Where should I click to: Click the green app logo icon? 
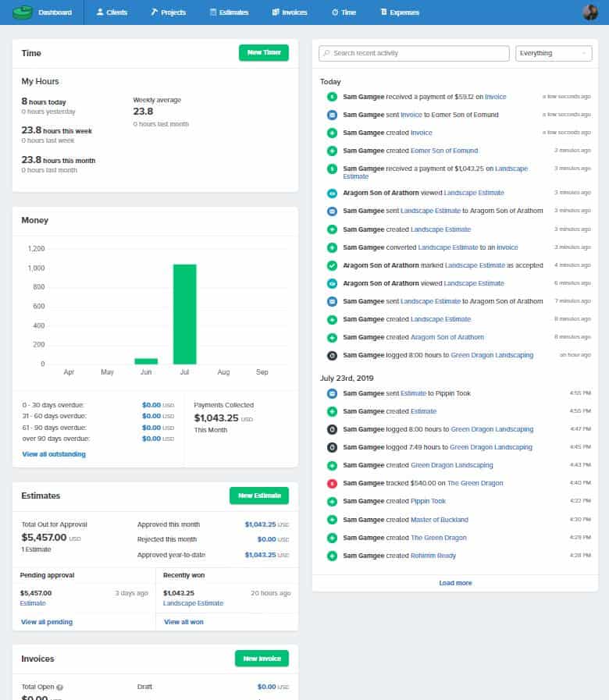23,12
